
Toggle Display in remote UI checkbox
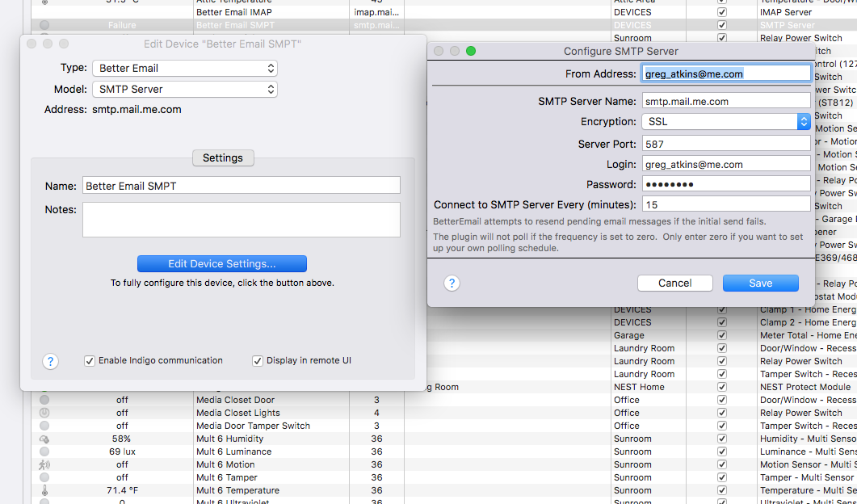[x=258, y=361]
